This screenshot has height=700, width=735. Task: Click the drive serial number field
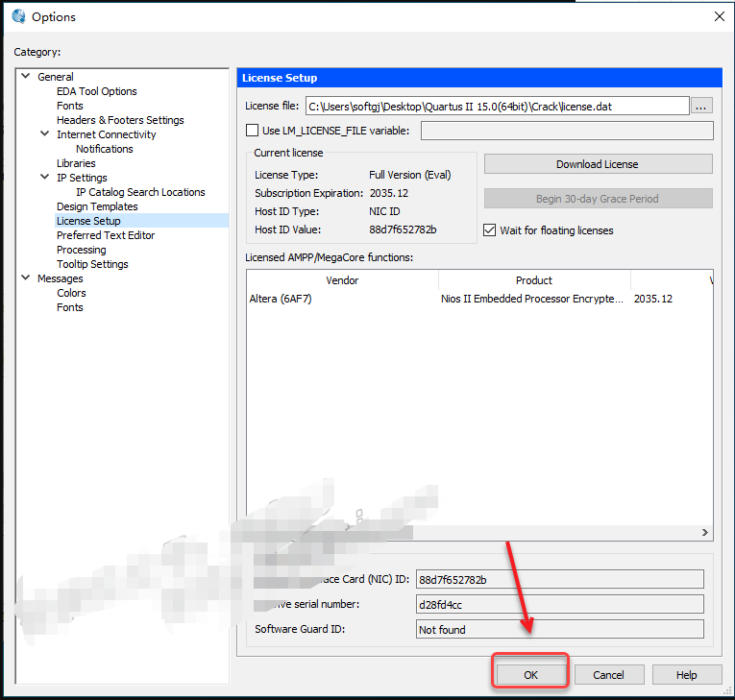[x=560, y=604]
